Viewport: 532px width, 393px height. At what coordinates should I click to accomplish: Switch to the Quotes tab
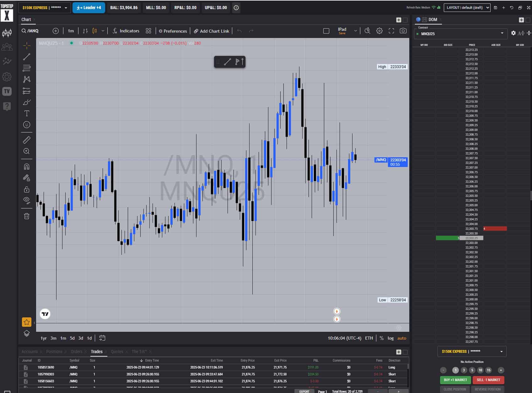point(117,352)
